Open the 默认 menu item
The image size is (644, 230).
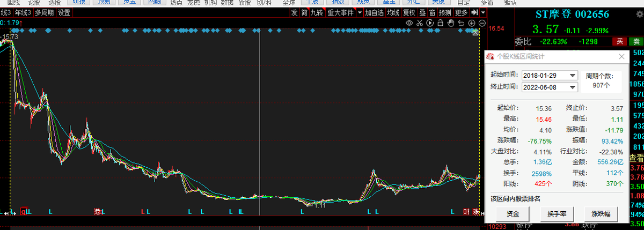click(x=511, y=3)
